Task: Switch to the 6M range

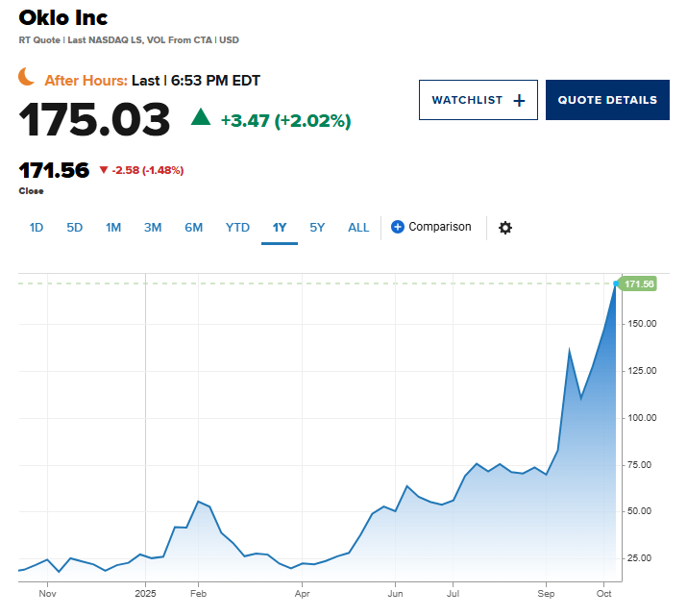Action: click(x=193, y=228)
